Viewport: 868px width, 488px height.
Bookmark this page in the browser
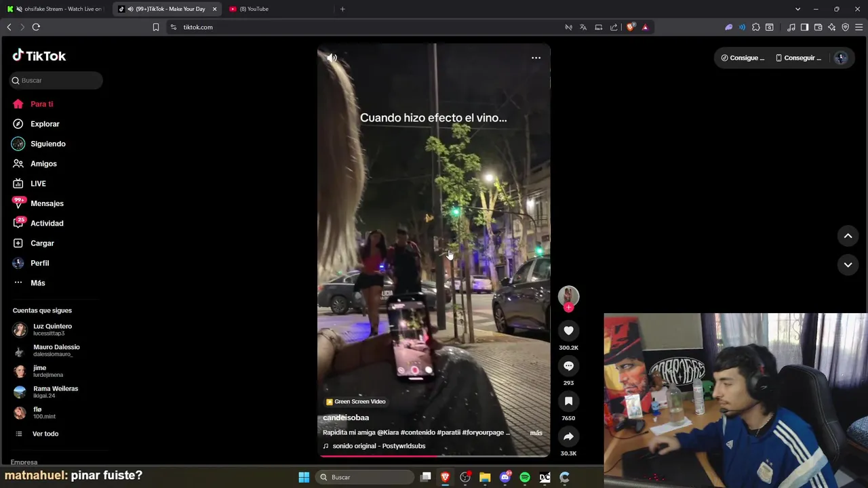tap(156, 27)
